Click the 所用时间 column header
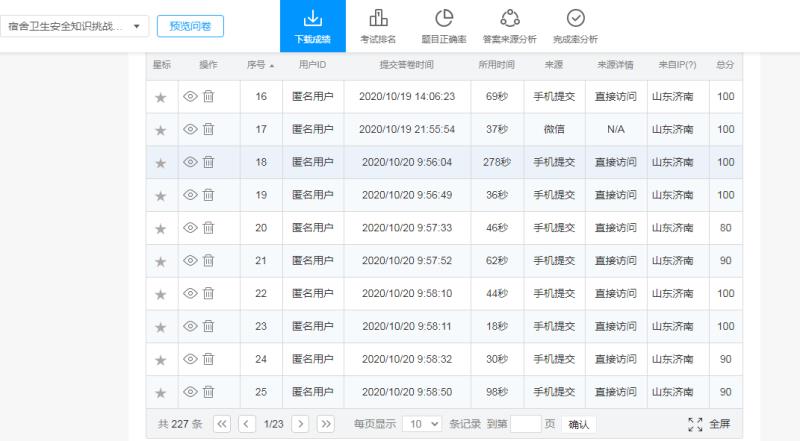The image size is (800, 441). click(x=496, y=65)
